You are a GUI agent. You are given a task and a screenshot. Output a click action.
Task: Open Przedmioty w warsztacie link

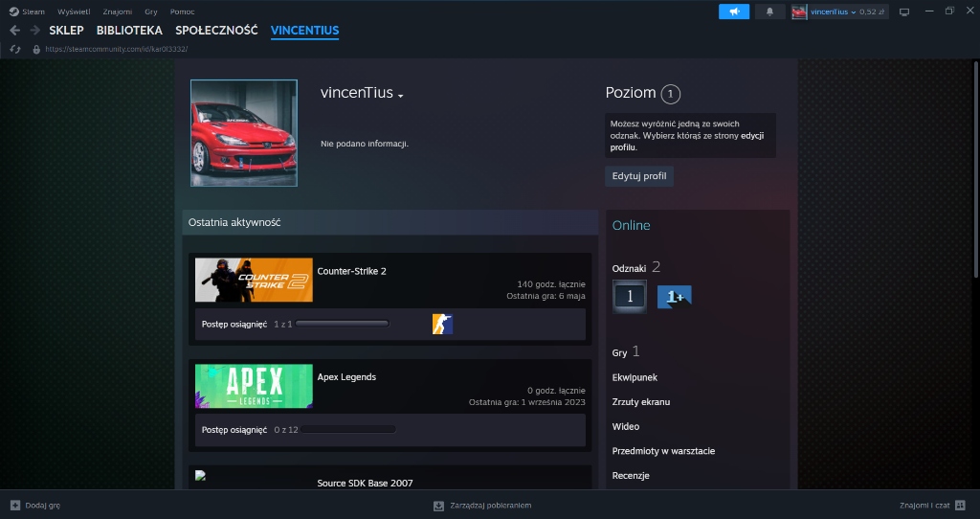tap(663, 450)
